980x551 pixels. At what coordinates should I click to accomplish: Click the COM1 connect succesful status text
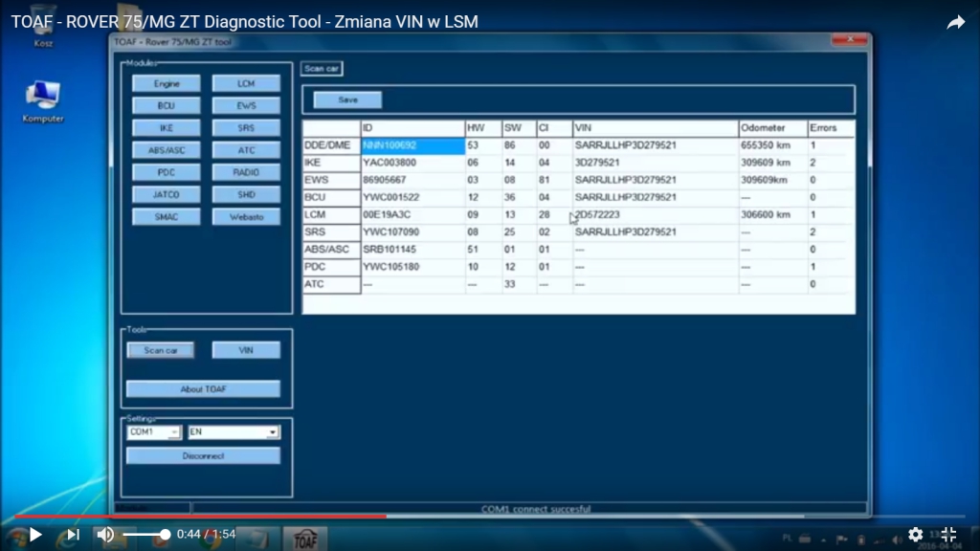point(536,509)
